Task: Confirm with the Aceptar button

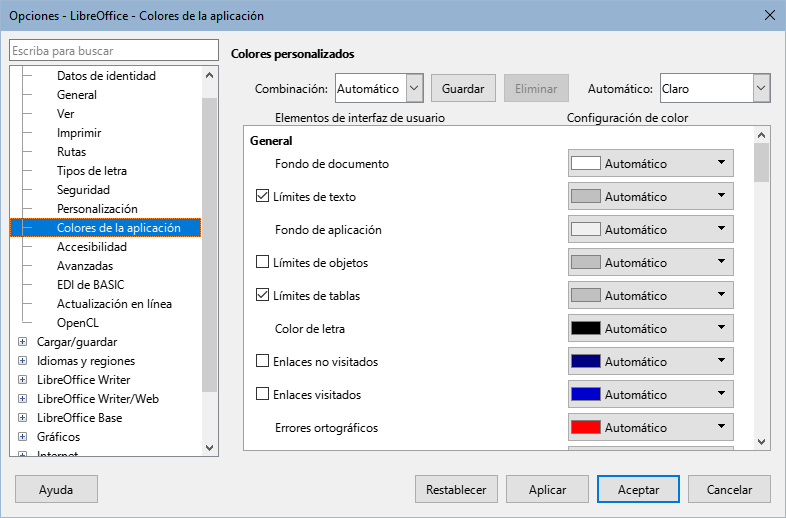Action: click(638, 489)
